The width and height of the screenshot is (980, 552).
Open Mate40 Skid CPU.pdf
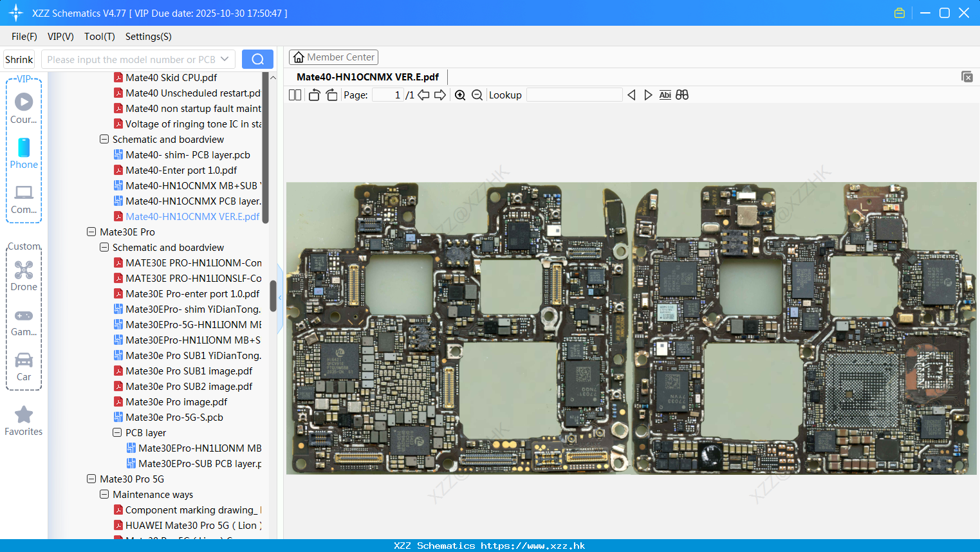pyautogui.click(x=171, y=77)
